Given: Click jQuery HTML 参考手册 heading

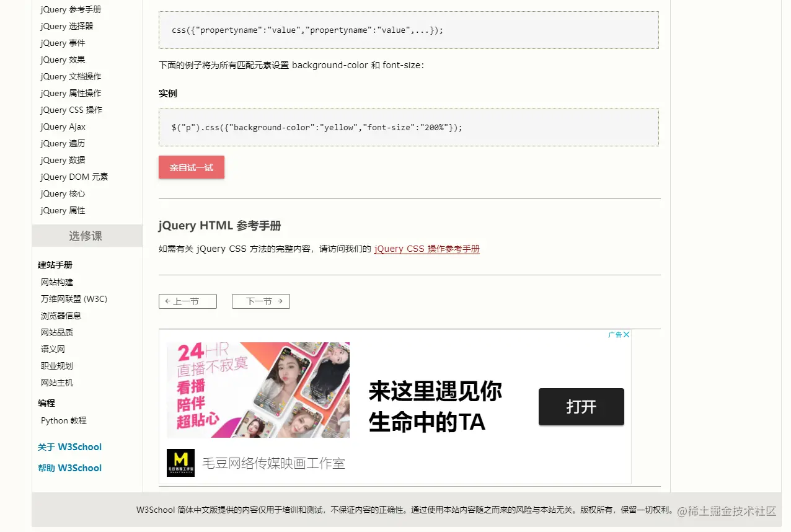Looking at the screenshot, I should [220, 226].
